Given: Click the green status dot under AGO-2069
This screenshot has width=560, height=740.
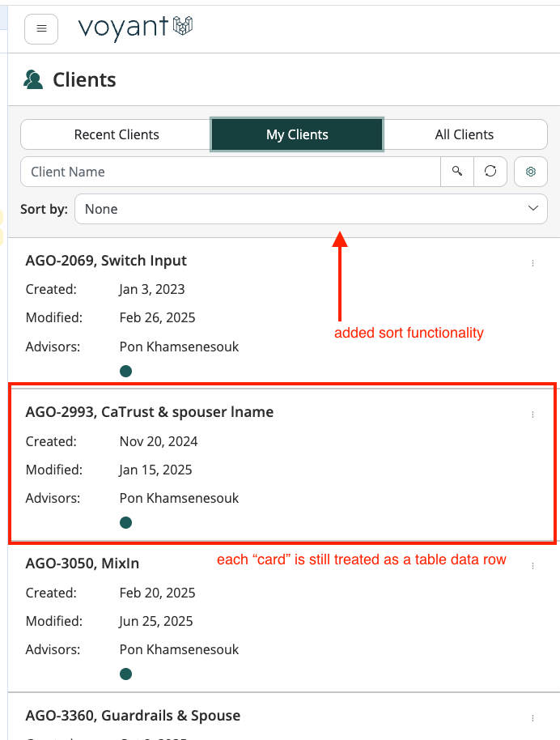Looking at the screenshot, I should pos(125,372).
